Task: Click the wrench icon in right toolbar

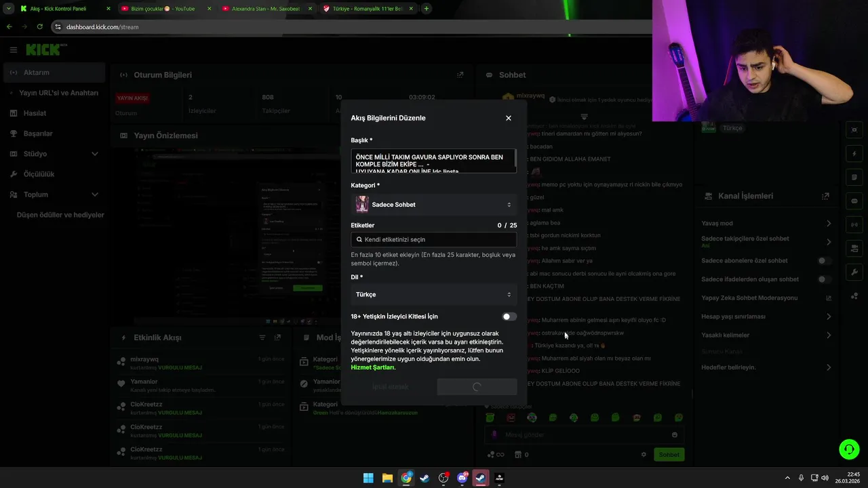Action: click(x=854, y=272)
